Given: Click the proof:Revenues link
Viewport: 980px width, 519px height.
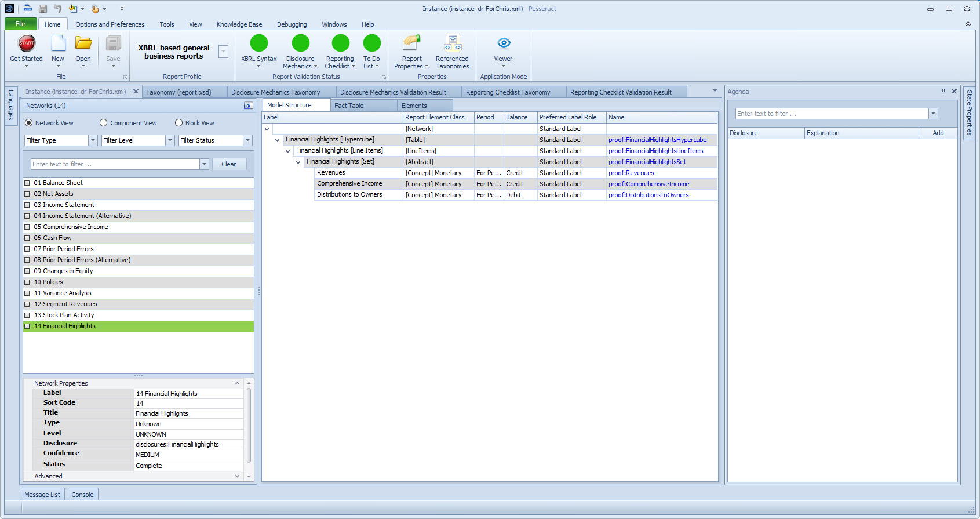Looking at the screenshot, I should [x=631, y=173].
